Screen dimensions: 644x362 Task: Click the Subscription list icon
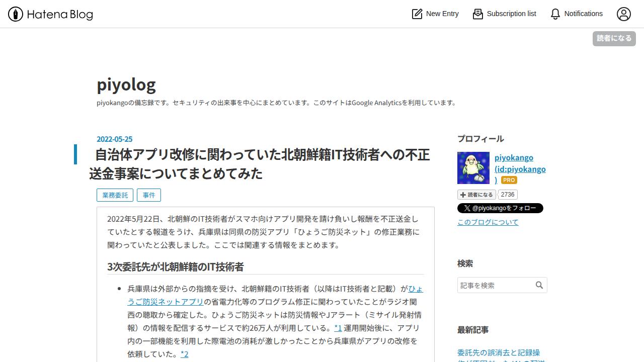(478, 14)
